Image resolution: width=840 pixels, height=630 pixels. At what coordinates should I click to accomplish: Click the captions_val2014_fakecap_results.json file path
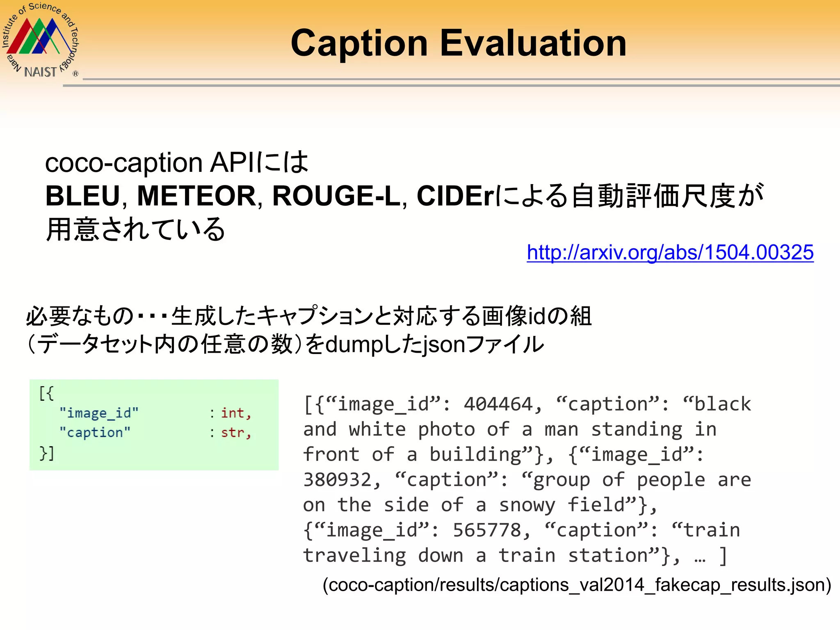577,584
